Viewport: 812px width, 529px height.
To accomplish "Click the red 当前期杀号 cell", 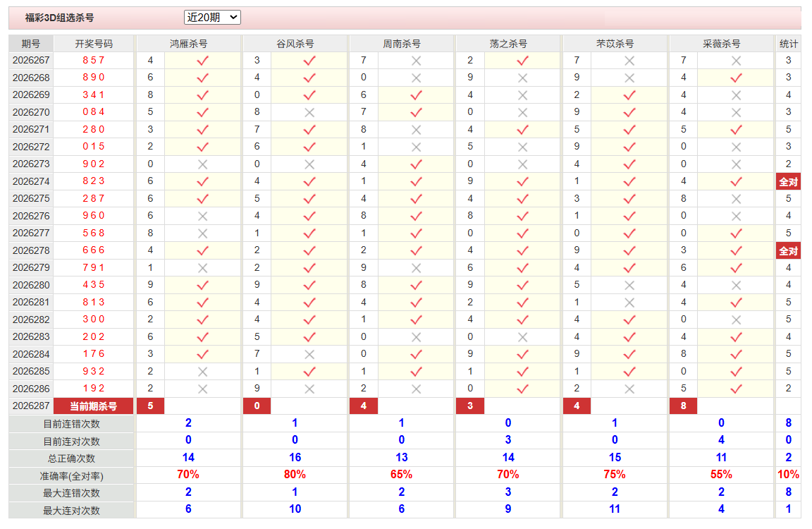I will [94, 406].
